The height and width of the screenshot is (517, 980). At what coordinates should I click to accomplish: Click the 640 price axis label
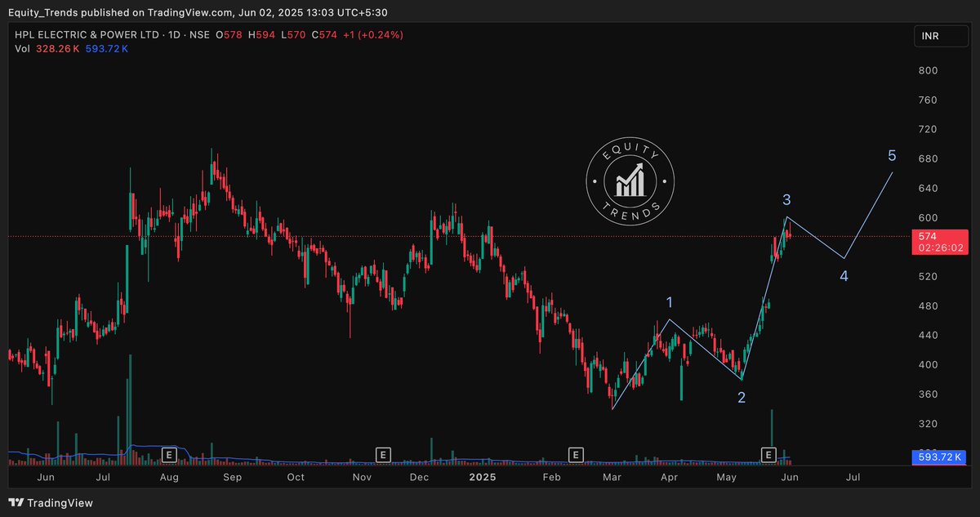coord(929,189)
